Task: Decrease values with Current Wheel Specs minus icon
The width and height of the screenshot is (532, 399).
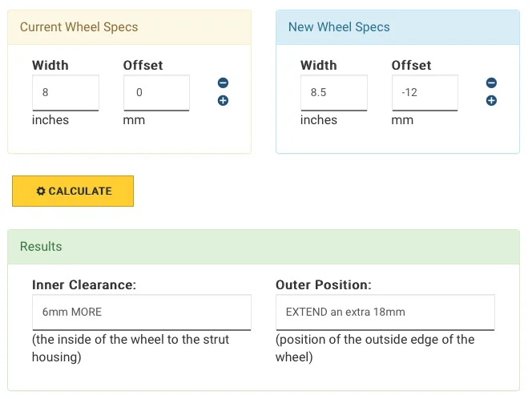Action: pyautogui.click(x=223, y=83)
